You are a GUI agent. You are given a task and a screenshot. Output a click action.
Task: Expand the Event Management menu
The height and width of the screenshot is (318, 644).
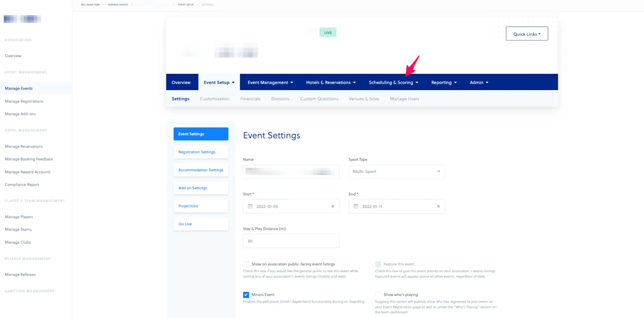pyautogui.click(x=270, y=82)
